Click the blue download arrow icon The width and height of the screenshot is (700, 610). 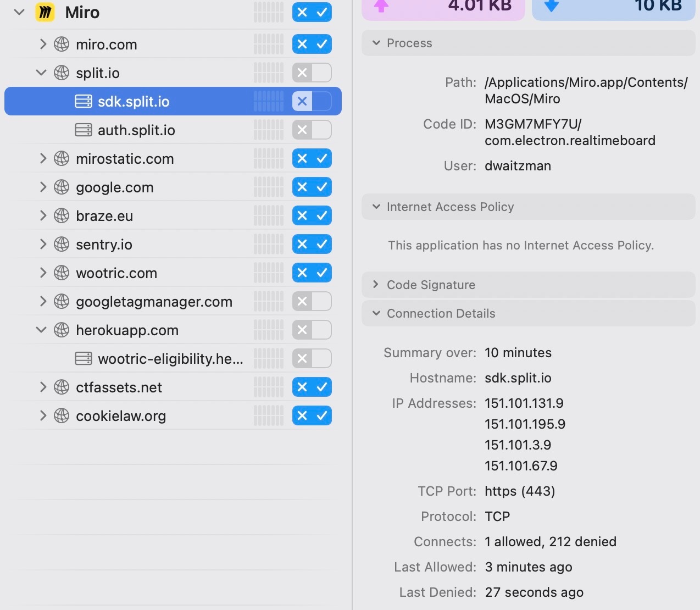552,5
